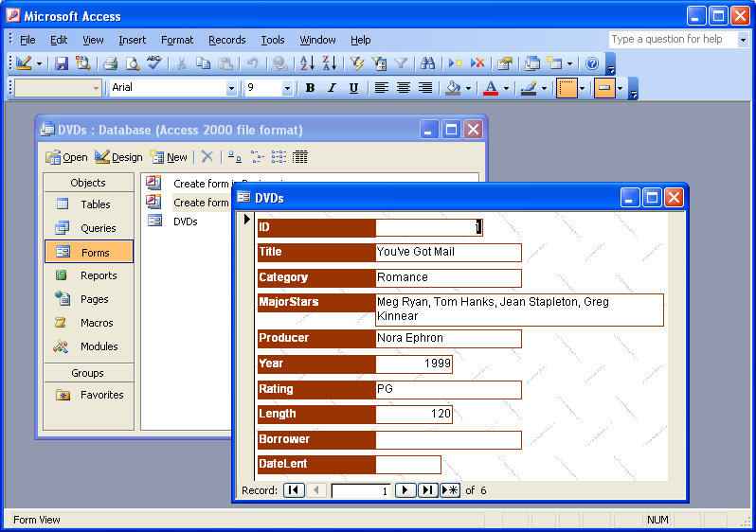The height and width of the screenshot is (532, 756).
Task: Click the Delete X icon in DVDs database window
Action: pyautogui.click(x=207, y=156)
